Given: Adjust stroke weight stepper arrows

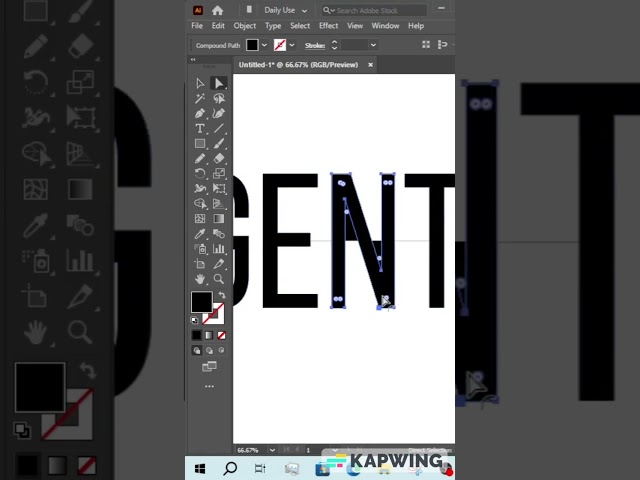Looking at the screenshot, I should coord(334,45).
